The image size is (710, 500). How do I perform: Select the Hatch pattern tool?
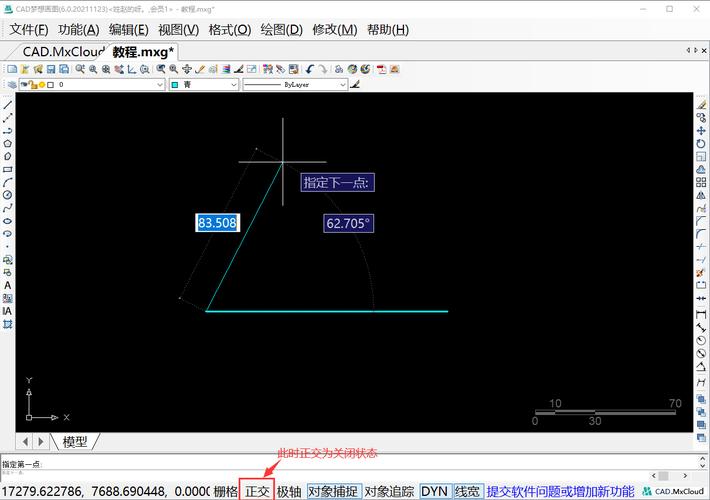[7, 324]
